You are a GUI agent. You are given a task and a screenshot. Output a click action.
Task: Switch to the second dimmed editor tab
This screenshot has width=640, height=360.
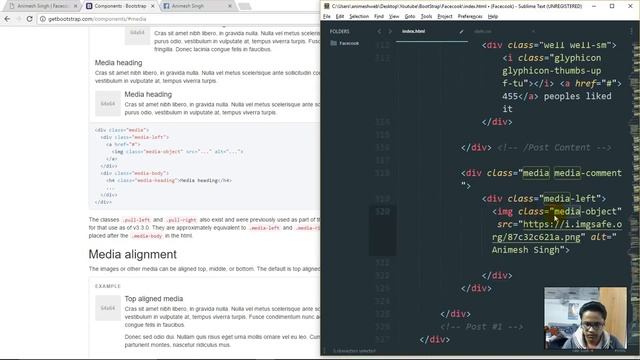point(483,31)
